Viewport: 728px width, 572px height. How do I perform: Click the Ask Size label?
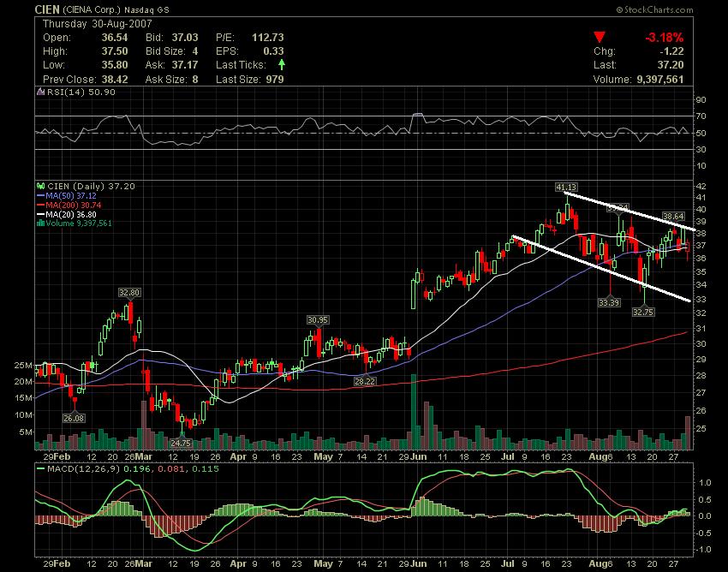click(x=166, y=79)
